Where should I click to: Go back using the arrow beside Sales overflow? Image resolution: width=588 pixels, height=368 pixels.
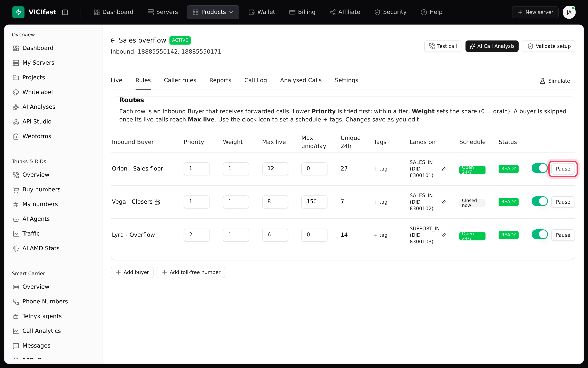pyautogui.click(x=112, y=40)
